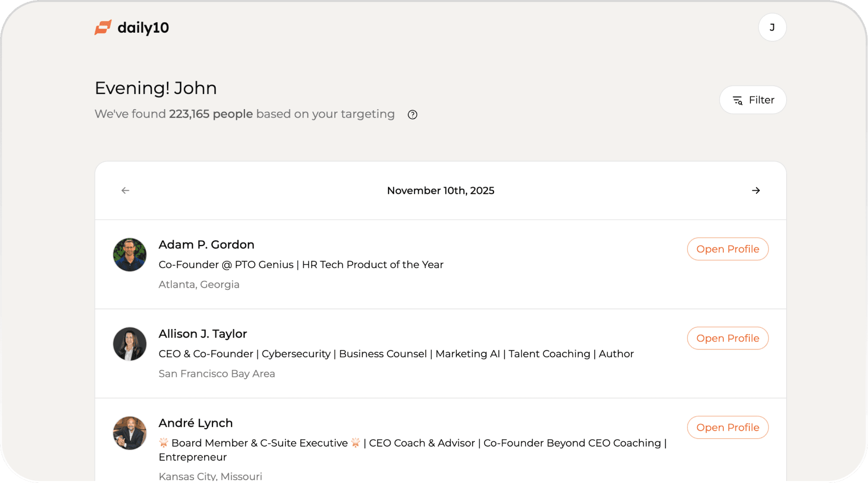Viewport: 868px width, 483px height.
Task: Click André Lynch's profile photo
Action: tap(130, 433)
